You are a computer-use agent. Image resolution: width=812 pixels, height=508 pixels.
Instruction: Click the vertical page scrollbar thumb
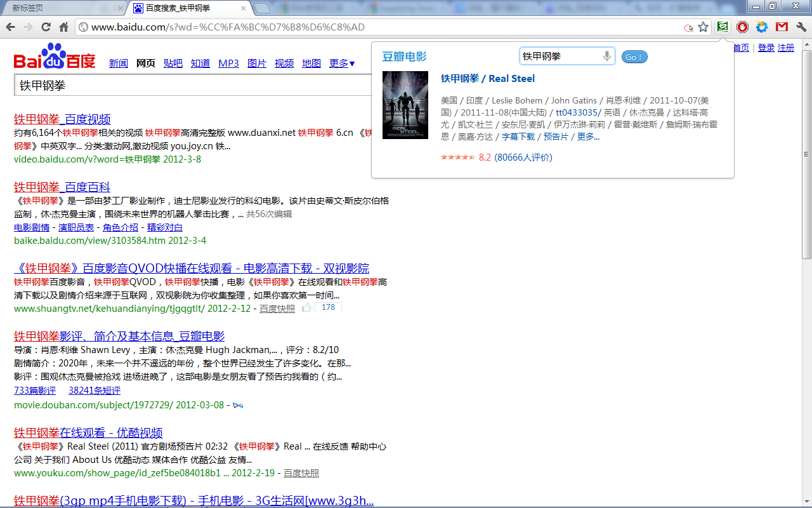pyautogui.click(x=807, y=155)
